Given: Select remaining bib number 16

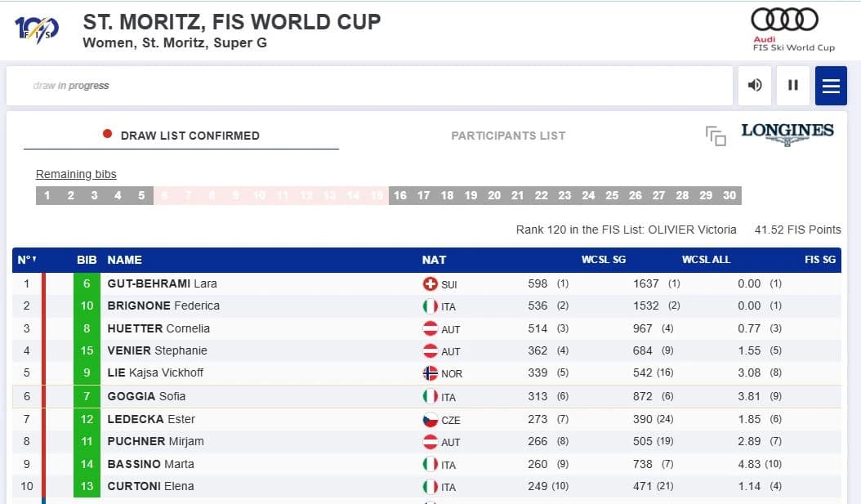Looking at the screenshot, I should 400,195.
